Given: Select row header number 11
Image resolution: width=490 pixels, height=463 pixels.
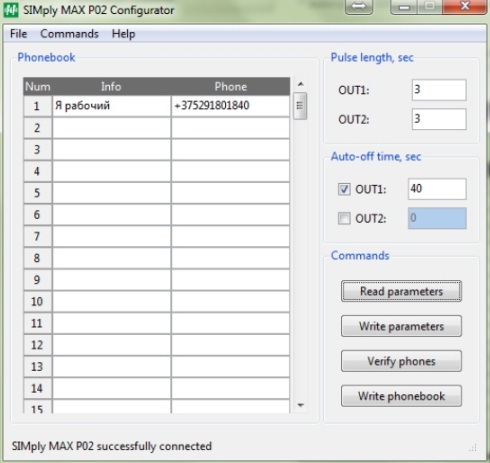Looking at the screenshot, I should [38, 323].
